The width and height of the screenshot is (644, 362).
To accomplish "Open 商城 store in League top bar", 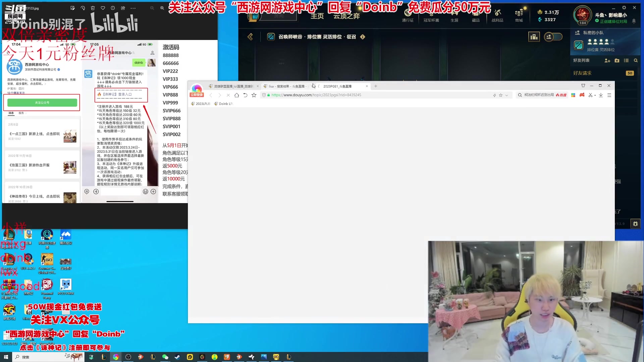I will [x=519, y=15].
